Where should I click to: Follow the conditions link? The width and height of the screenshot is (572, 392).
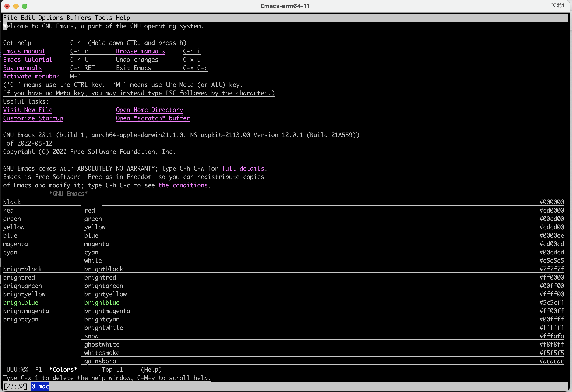click(x=183, y=185)
